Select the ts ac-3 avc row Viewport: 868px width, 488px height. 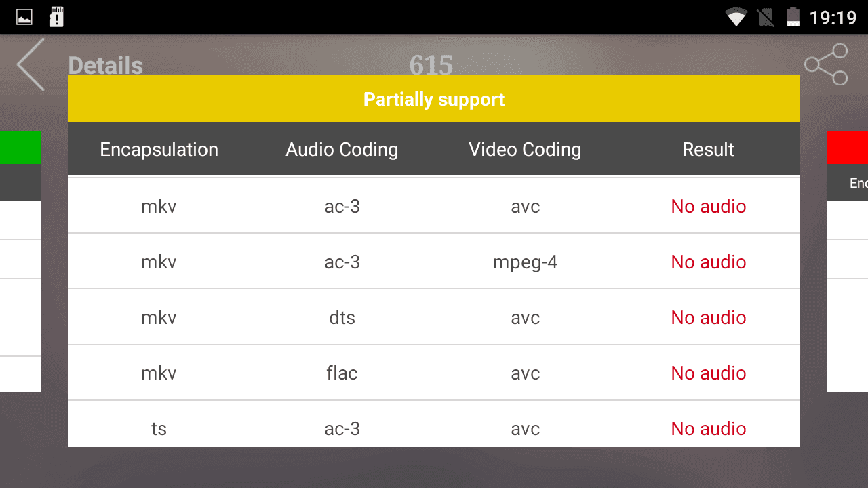click(x=434, y=425)
